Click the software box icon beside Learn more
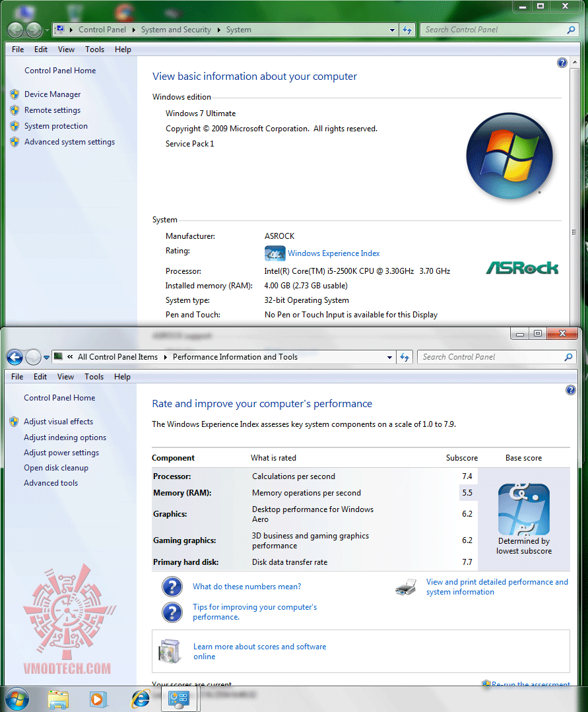Screen dimensions: 588x712 pyautogui.click(x=170, y=651)
